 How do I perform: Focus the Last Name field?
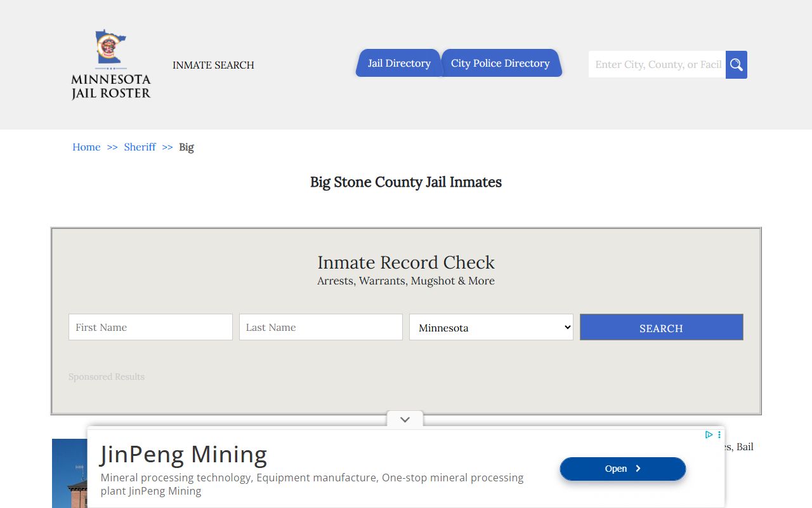coord(321,327)
